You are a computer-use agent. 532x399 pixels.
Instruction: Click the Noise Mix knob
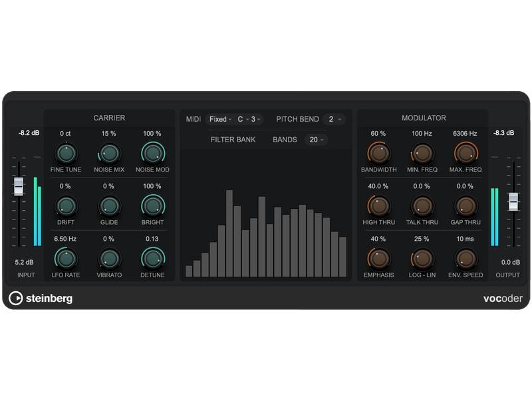(109, 154)
